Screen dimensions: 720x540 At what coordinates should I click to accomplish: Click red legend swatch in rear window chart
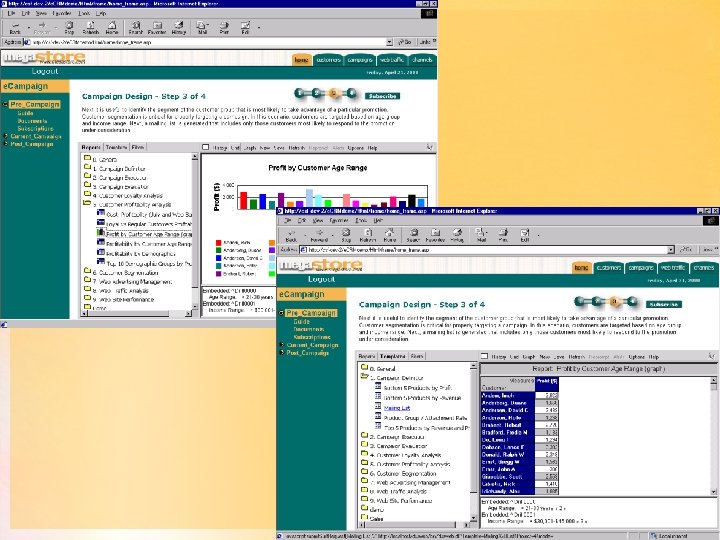click(219, 243)
